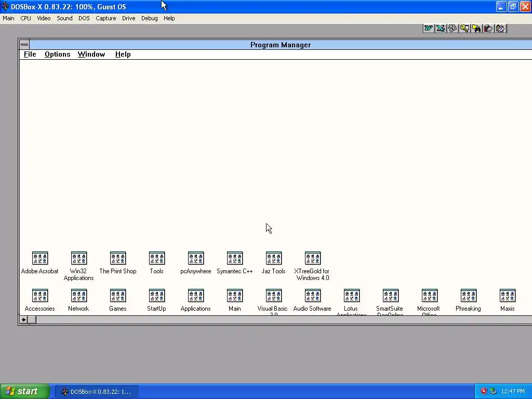Image resolution: width=532 pixels, height=399 pixels.
Task: Click the DOSBox-X taskbar button
Action: (x=97, y=392)
